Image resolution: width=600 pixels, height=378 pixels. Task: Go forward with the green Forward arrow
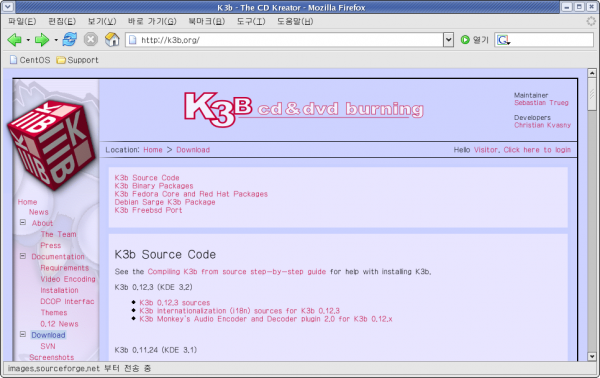[x=42, y=40]
